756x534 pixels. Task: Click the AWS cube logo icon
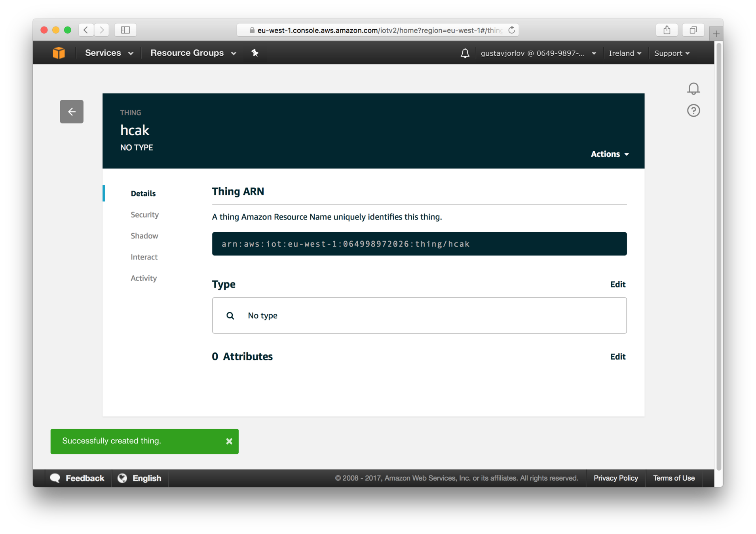tap(59, 53)
